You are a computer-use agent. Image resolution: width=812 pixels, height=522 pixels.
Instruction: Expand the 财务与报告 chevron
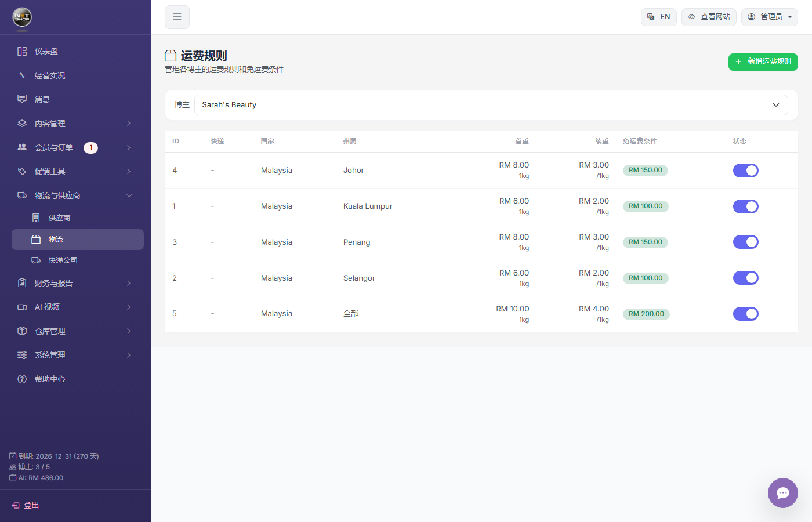tap(129, 283)
